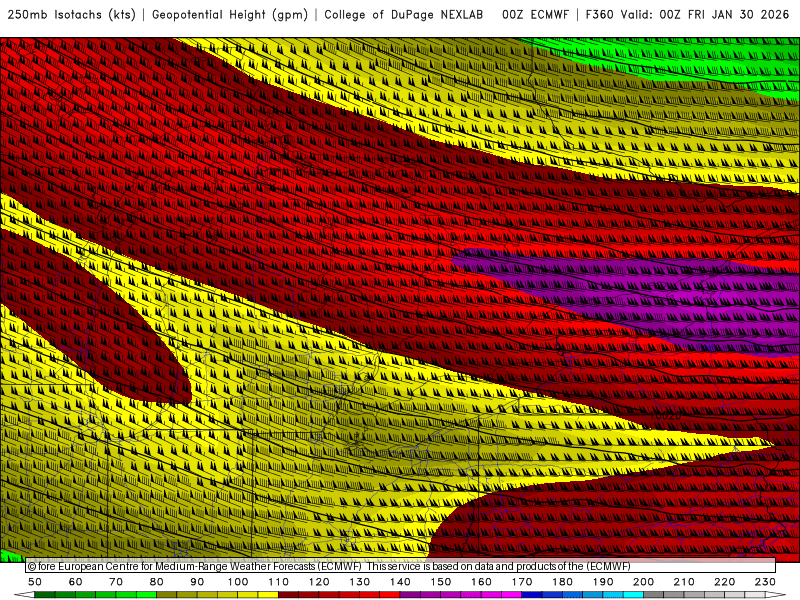Screen dimensions: 800x600
Task: Click the "210" value on the color scale
Action: coord(684,582)
